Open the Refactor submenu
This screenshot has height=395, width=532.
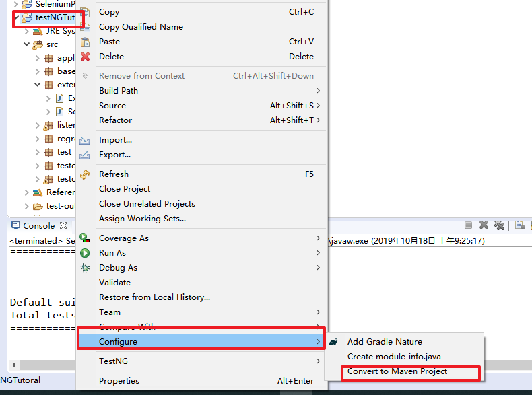tap(202, 120)
